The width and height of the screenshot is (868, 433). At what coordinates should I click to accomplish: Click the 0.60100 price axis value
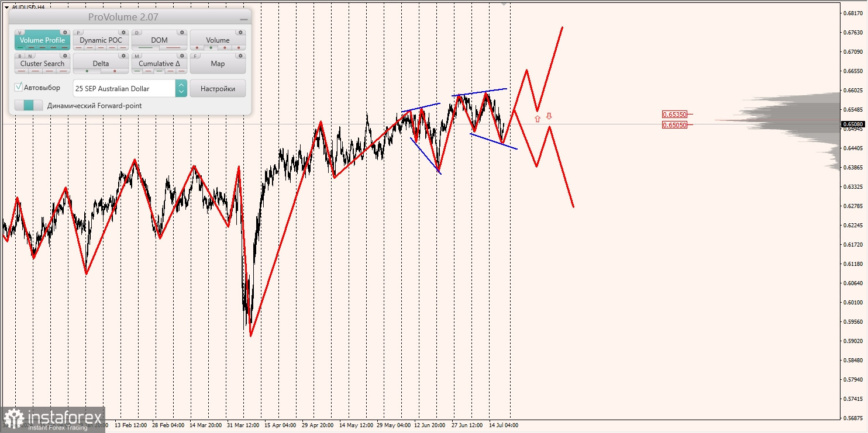[852, 303]
